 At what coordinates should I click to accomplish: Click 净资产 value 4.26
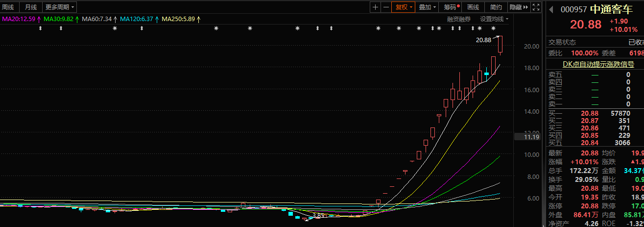point(592,224)
